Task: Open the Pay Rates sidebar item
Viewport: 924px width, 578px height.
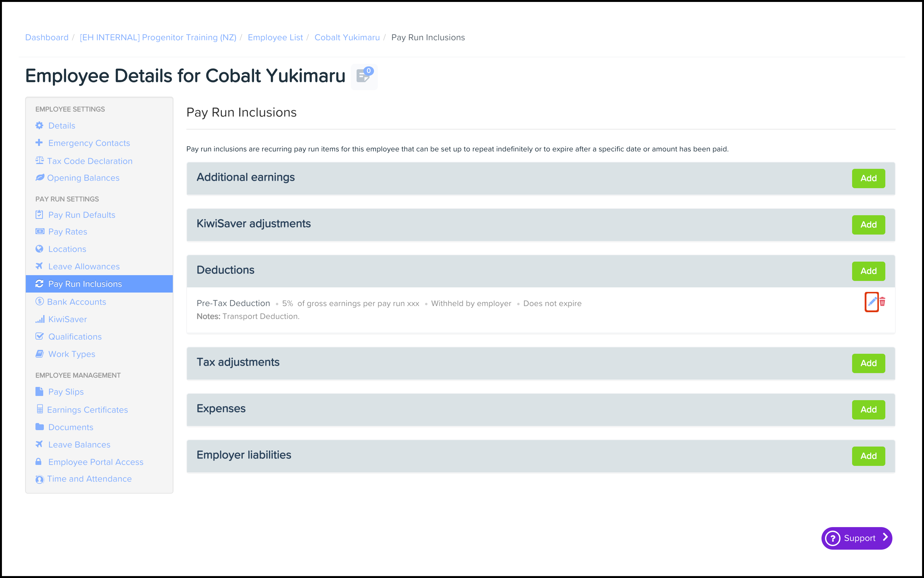Action: tap(67, 232)
